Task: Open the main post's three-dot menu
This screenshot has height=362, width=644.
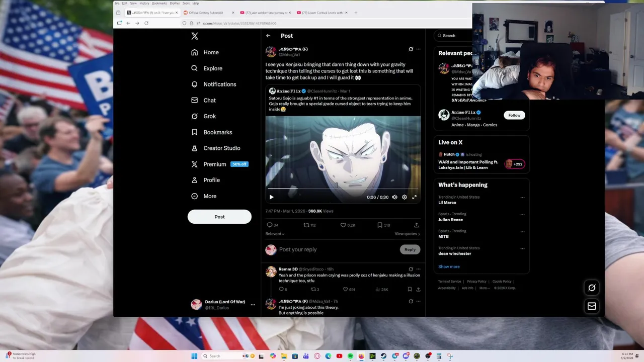Action: tap(418, 49)
